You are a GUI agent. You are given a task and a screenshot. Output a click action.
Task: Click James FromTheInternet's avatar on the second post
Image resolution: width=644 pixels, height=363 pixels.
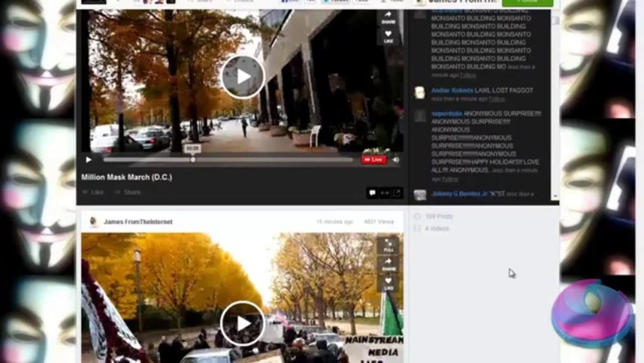[93, 222]
